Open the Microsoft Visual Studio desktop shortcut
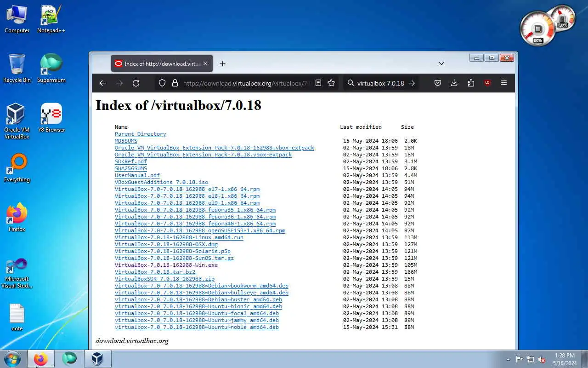The height and width of the screenshot is (368, 588). (x=17, y=273)
